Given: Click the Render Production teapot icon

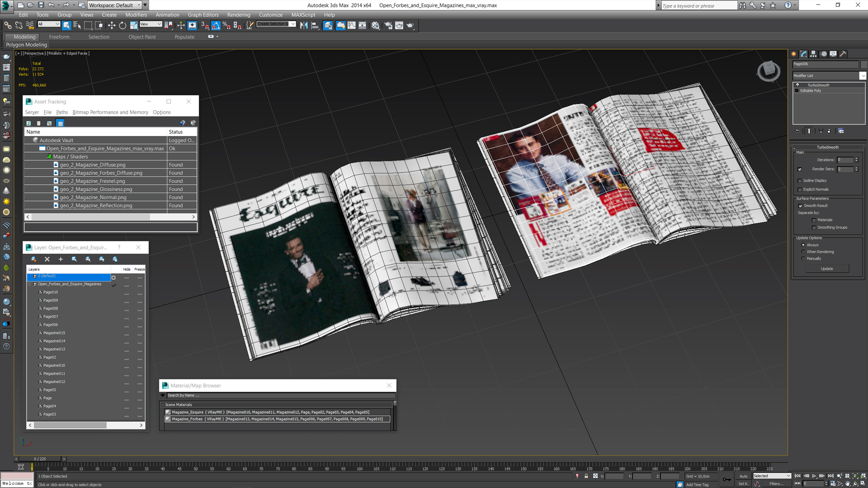Looking at the screenshot, I should pos(410,25).
